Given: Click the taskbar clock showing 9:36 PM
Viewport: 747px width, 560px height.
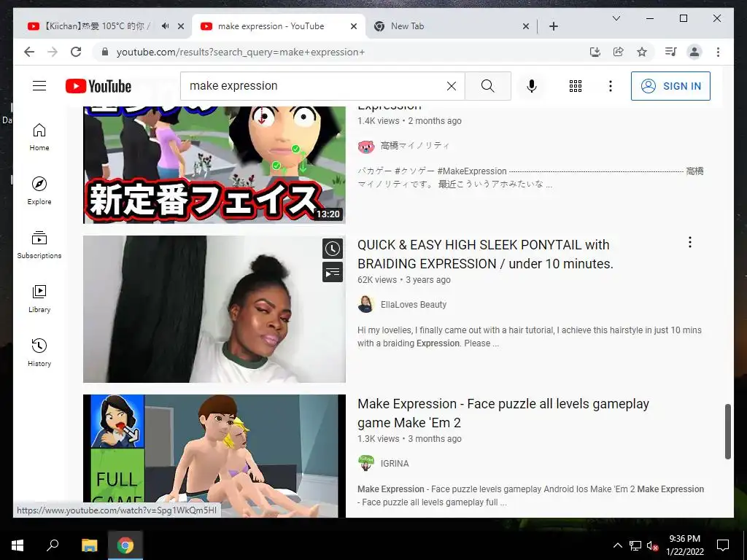Looking at the screenshot, I should 684,545.
